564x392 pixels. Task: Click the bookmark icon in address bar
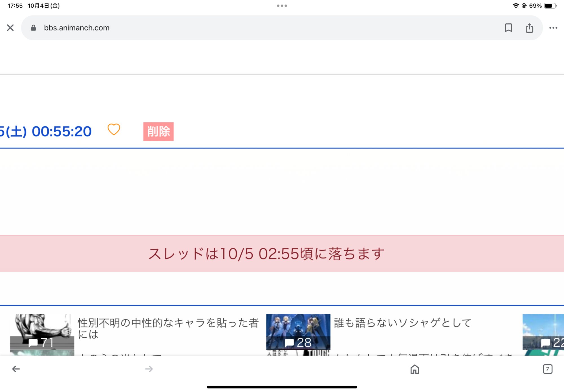click(508, 28)
